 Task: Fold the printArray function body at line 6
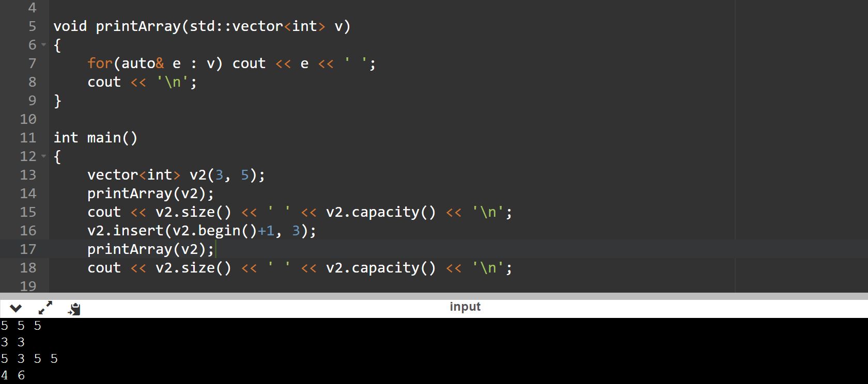[x=43, y=45]
